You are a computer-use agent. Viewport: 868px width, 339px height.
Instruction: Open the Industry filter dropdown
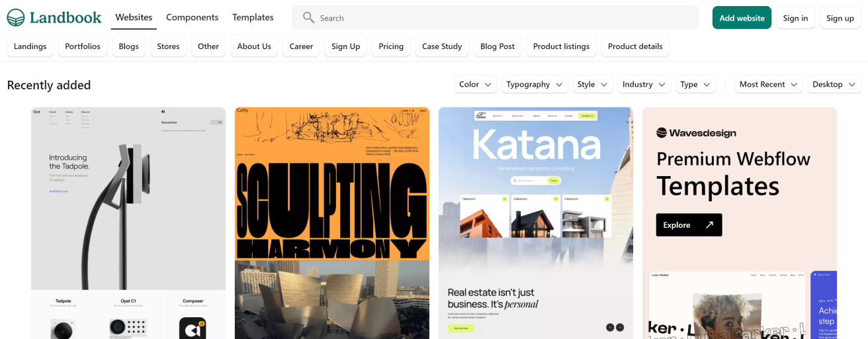644,84
